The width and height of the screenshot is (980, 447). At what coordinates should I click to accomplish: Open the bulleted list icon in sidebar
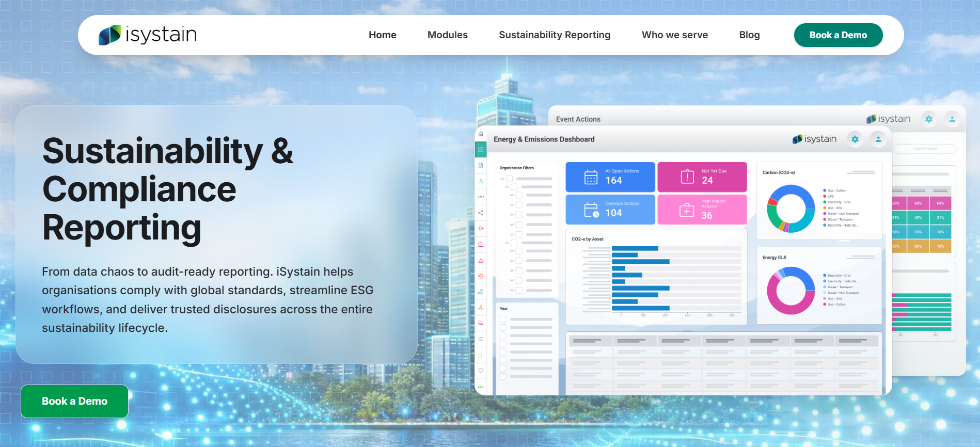481,339
